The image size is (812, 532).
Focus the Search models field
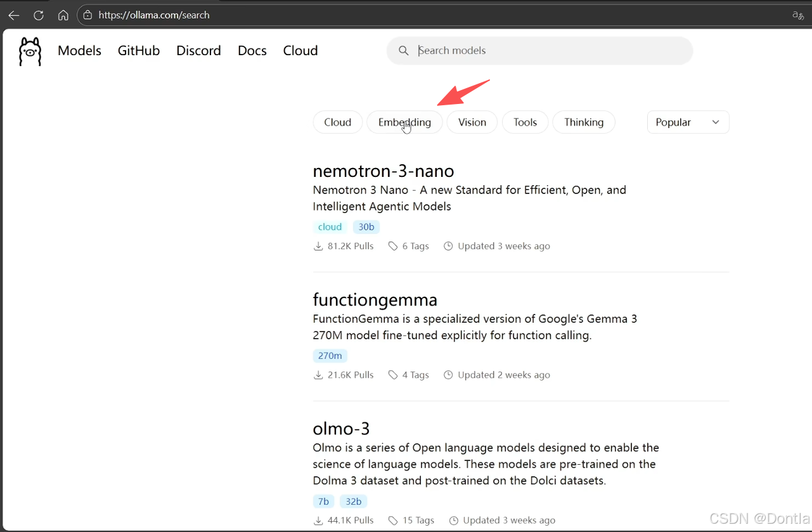pos(539,51)
